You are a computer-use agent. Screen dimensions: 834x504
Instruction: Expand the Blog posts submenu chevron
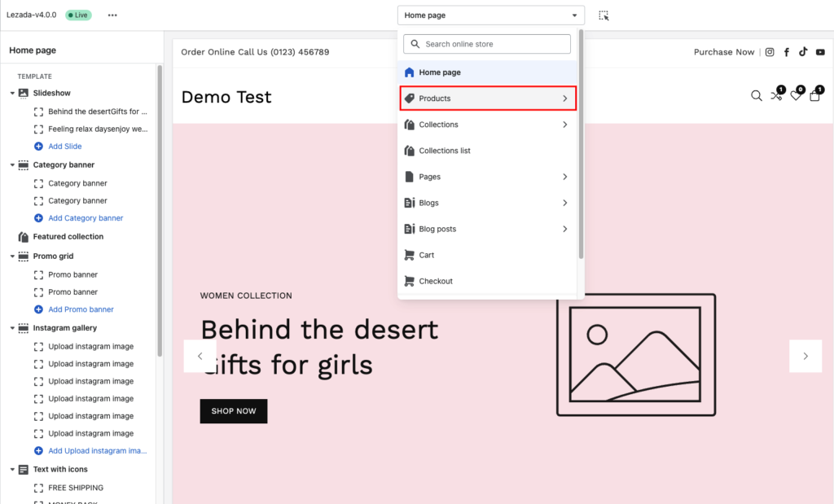pyautogui.click(x=565, y=229)
